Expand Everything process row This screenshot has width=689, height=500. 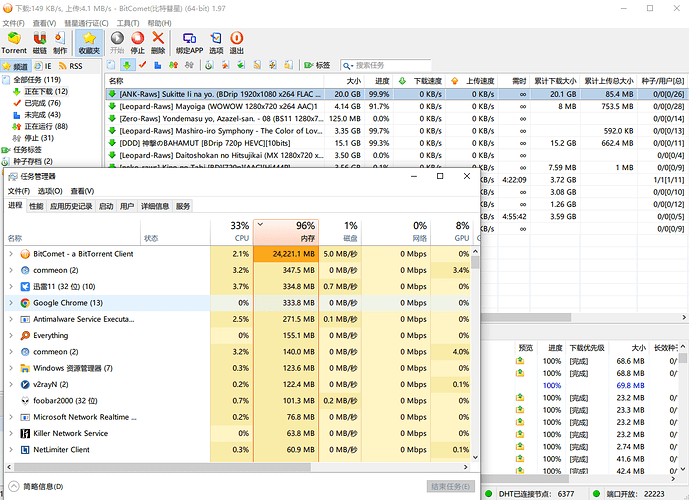(11, 335)
